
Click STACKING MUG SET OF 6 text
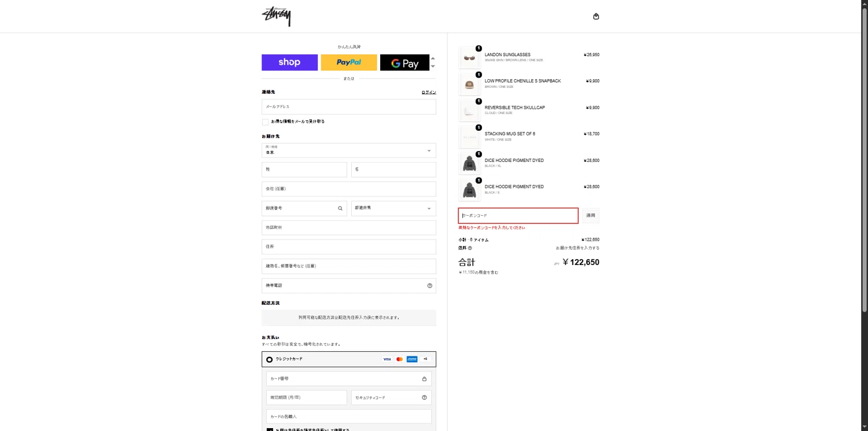point(510,134)
